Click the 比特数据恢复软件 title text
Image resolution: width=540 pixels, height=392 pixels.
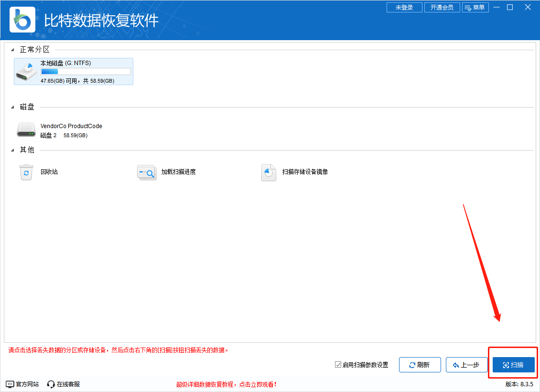(101, 21)
